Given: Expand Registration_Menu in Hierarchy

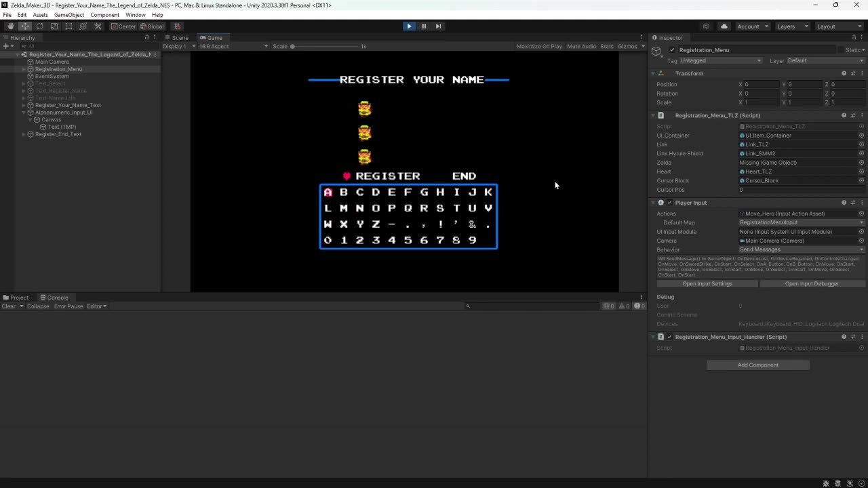Looking at the screenshot, I should click(x=24, y=69).
